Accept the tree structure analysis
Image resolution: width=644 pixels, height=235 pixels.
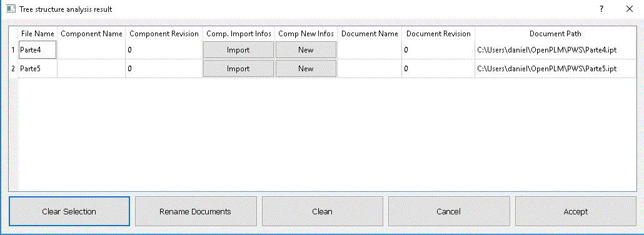576,211
